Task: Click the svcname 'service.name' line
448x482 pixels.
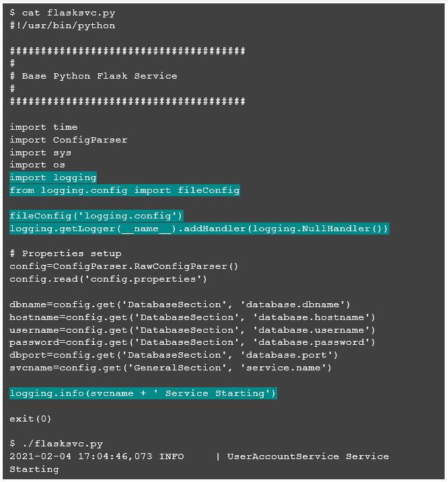Action: (x=170, y=368)
